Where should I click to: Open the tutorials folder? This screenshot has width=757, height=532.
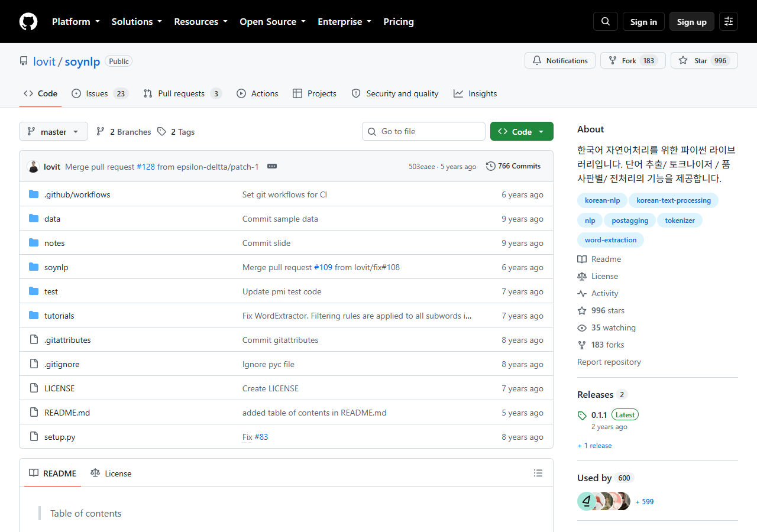59,316
